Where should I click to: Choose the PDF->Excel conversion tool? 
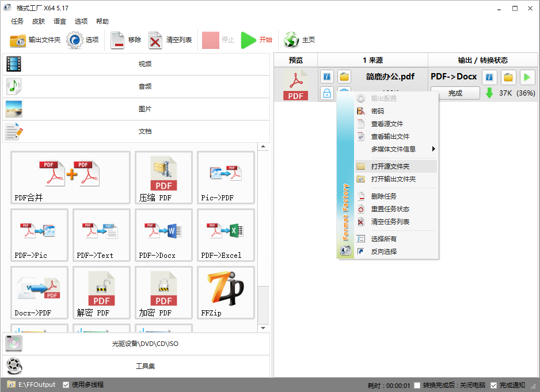tap(226, 235)
